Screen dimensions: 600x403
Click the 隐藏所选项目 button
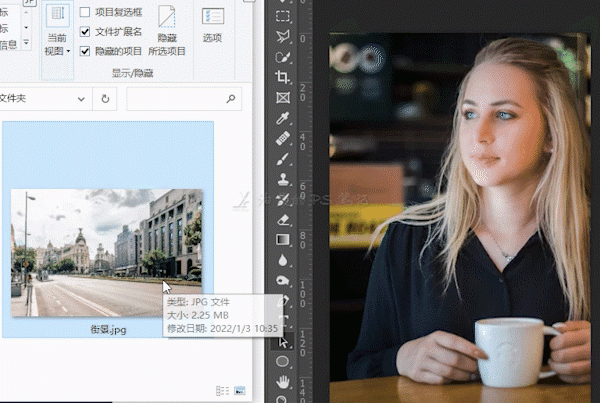coord(167,31)
